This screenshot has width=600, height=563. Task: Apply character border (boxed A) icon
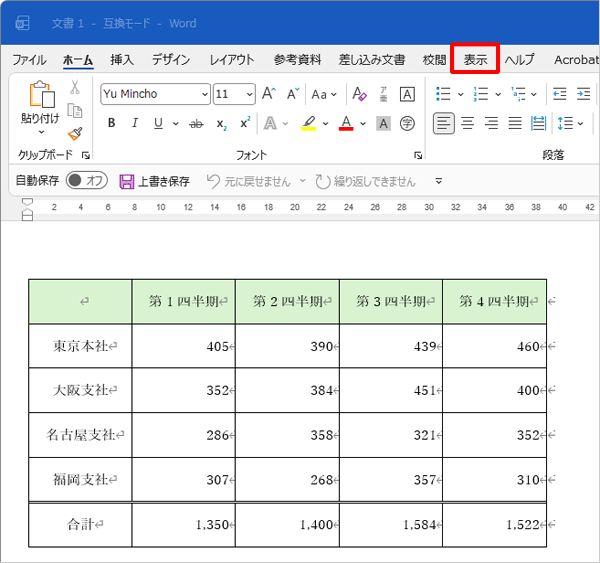407,94
